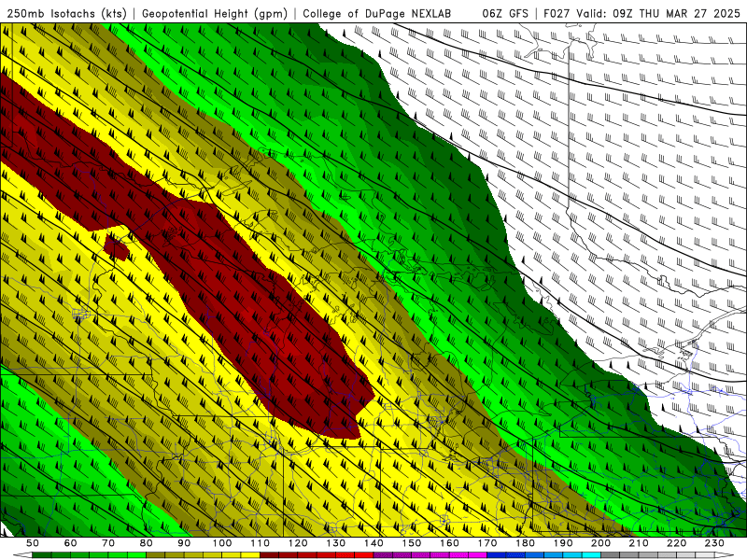Screen dimensions: 747x560
Task: Click the '06Z GFS' model run label
Action: pos(505,13)
